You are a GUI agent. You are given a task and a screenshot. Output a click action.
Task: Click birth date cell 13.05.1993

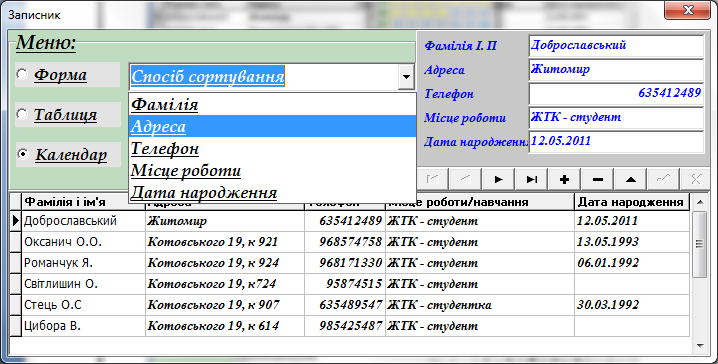[x=632, y=242]
